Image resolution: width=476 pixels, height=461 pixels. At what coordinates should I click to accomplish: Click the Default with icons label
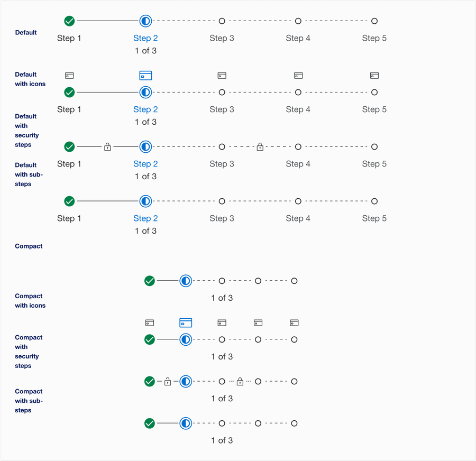click(x=29, y=79)
